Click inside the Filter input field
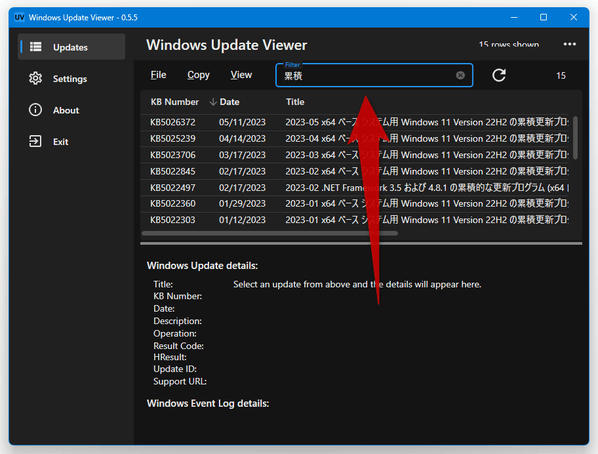 pos(368,76)
